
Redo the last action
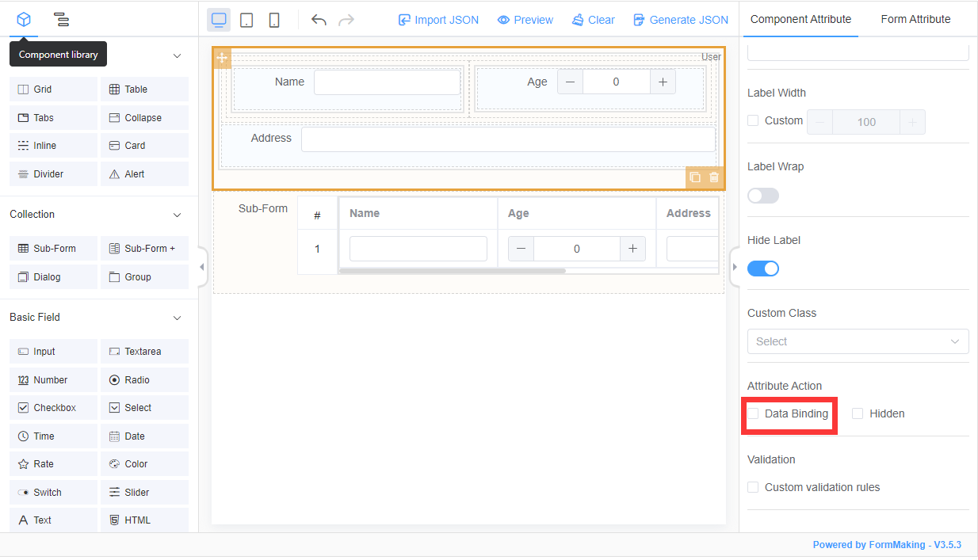tap(346, 20)
